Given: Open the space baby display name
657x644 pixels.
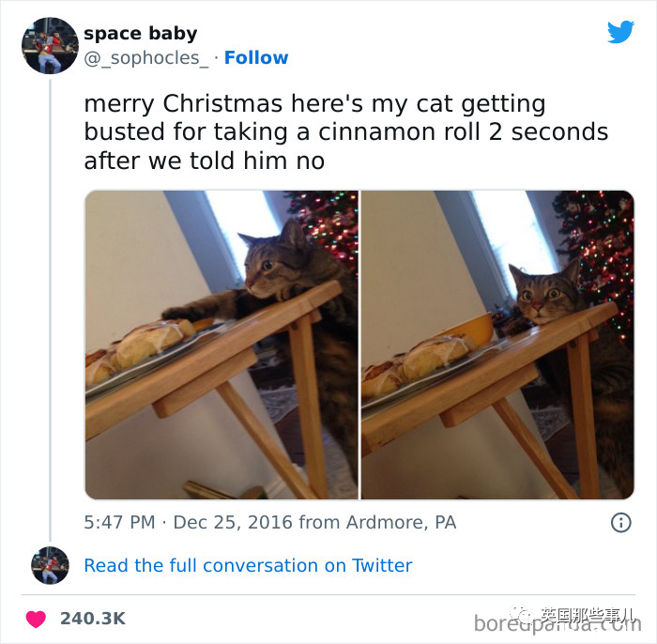Looking at the screenshot, I should coord(141,33).
